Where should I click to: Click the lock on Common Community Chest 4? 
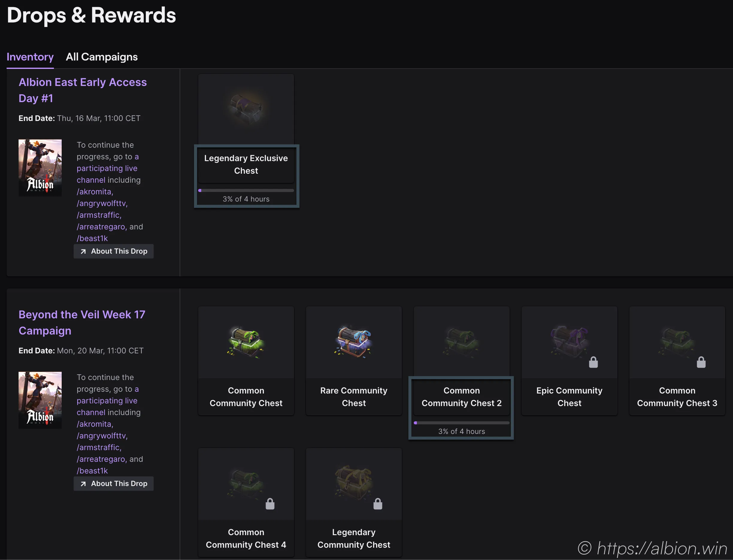coord(270,504)
